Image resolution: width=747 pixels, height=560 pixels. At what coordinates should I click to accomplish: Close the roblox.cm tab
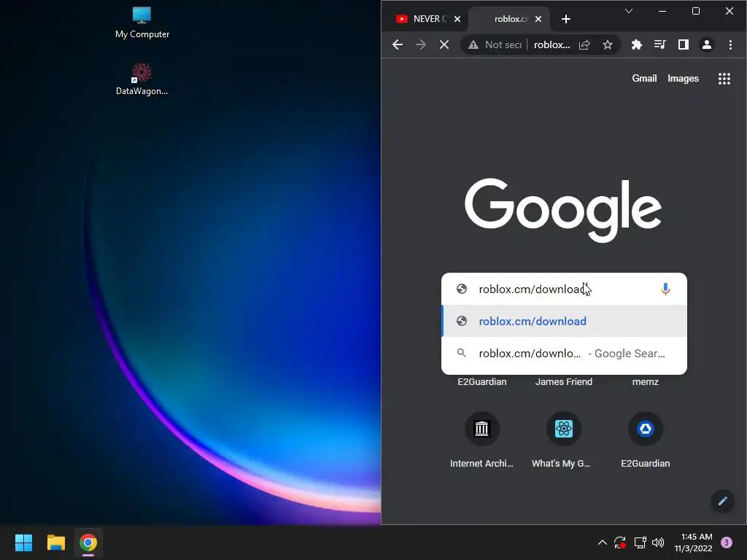538,19
